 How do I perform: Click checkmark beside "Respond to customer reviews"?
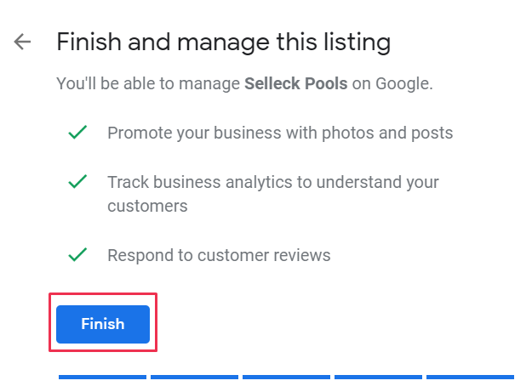(77, 254)
